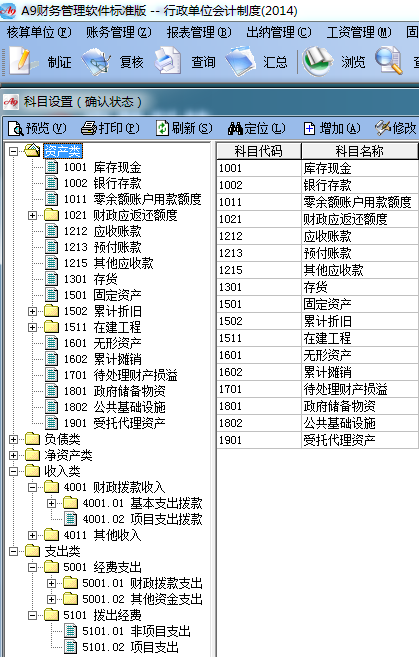Click the 打印 print toolbar button
Viewport: 419px width, 657px height.
[110, 128]
